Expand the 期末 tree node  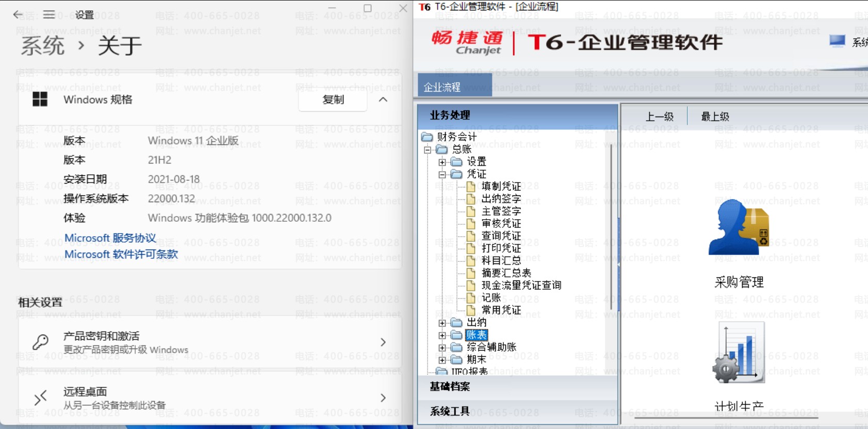pyautogui.click(x=442, y=360)
